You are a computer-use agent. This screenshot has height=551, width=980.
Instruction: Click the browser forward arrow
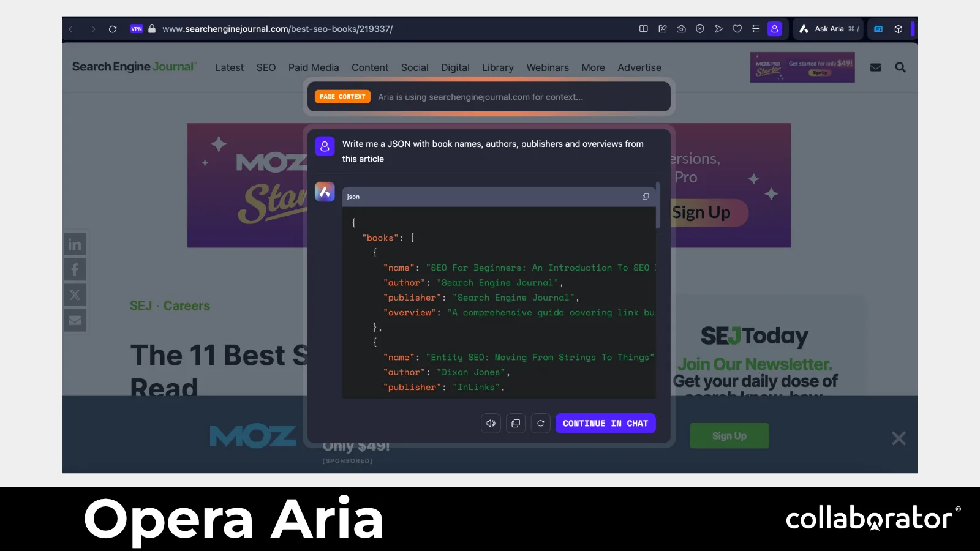coord(93,29)
